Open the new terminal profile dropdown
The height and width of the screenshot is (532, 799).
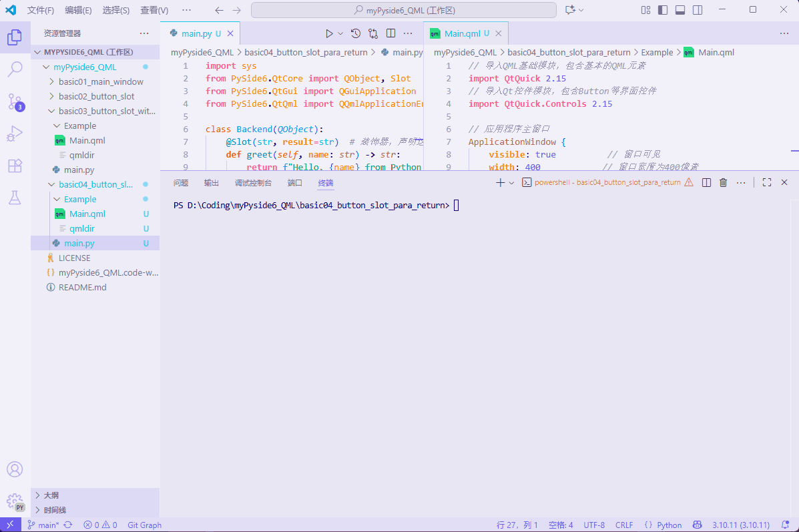(x=511, y=182)
